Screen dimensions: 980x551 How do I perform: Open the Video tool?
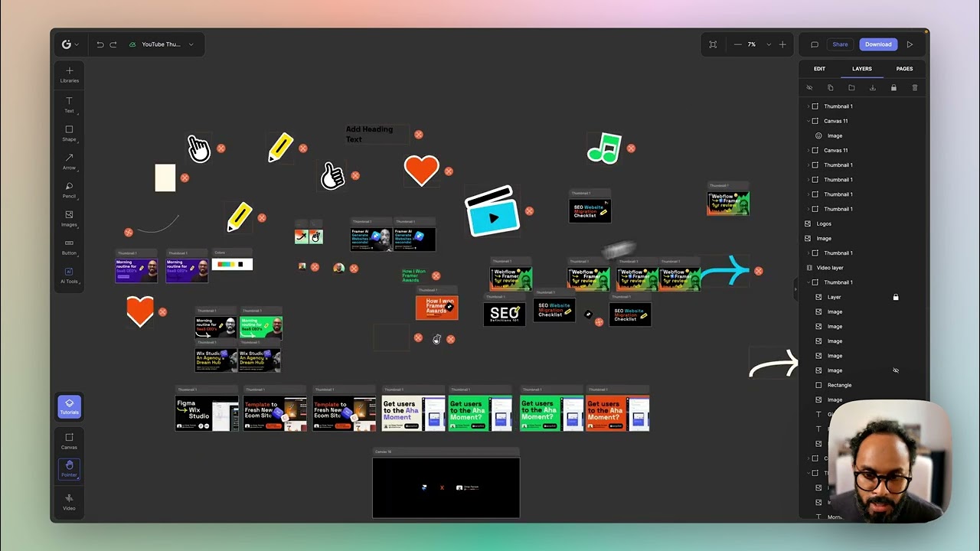[69, 502]
